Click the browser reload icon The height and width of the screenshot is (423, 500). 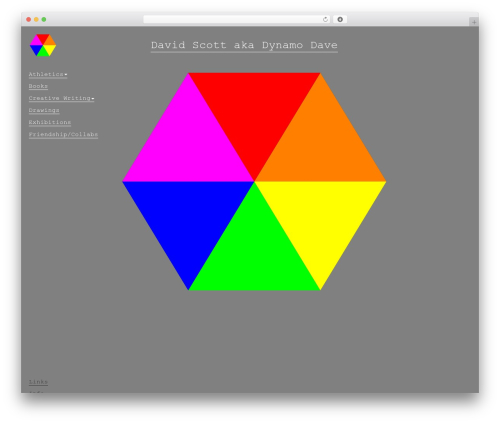click(x=325, y=19)
